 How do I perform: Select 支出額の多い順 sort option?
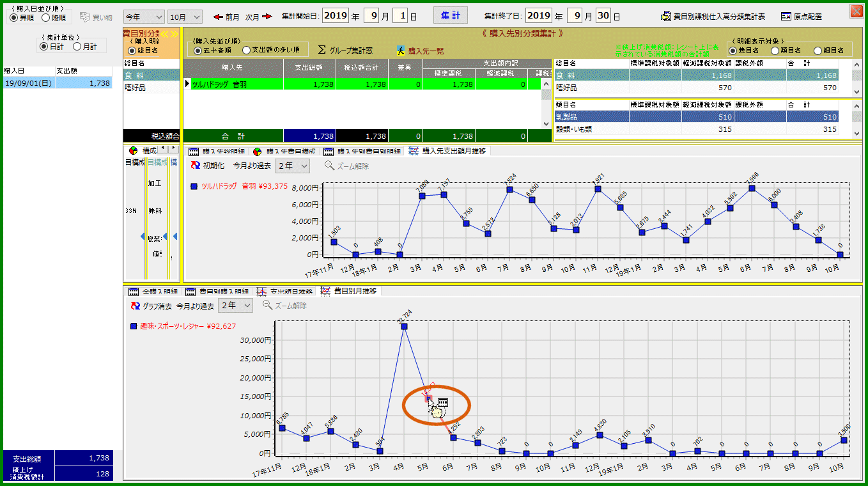(246, 50)
